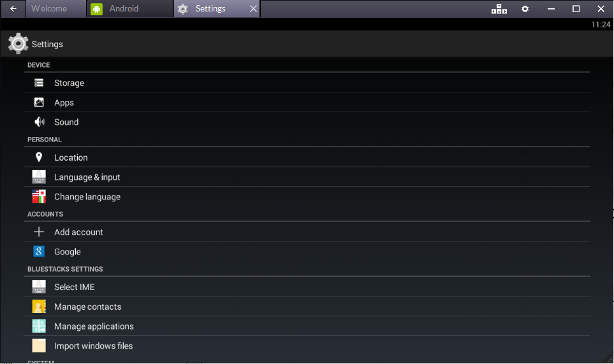Image resolution: width=614 pixels, height=364 pixels.
Task: Click the clock showing 11:24
Action: [601, 25]
